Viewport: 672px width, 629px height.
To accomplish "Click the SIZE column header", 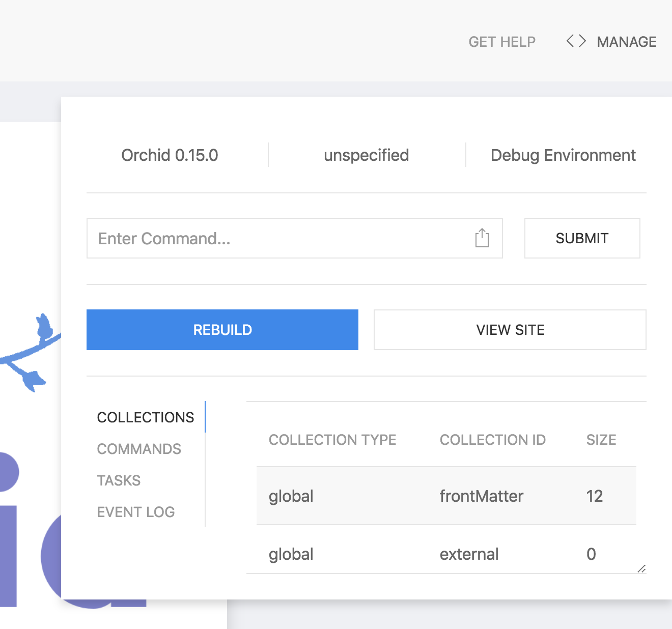I will [x=601, y=440].
